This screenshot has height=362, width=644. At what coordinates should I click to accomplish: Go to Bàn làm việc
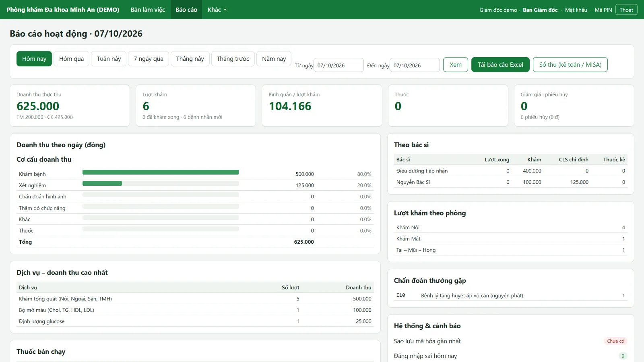pyautogui.click(x=148, y=10)
